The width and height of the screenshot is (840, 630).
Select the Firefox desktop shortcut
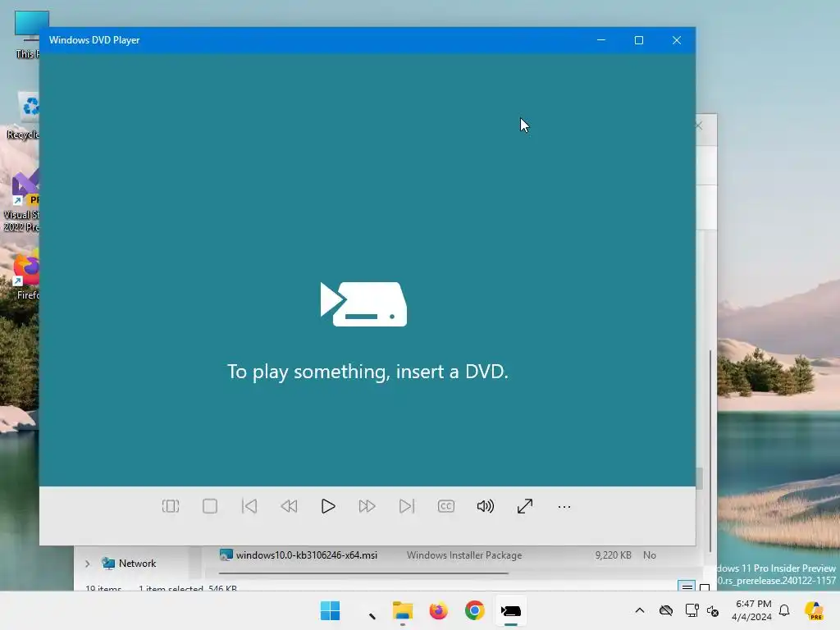pos(27,274)
